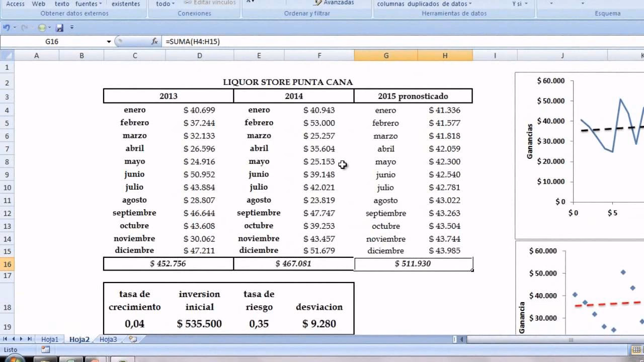644x362 pixels.
Task: Open the Undo history dropdown arrow
Action: (15, 28)
